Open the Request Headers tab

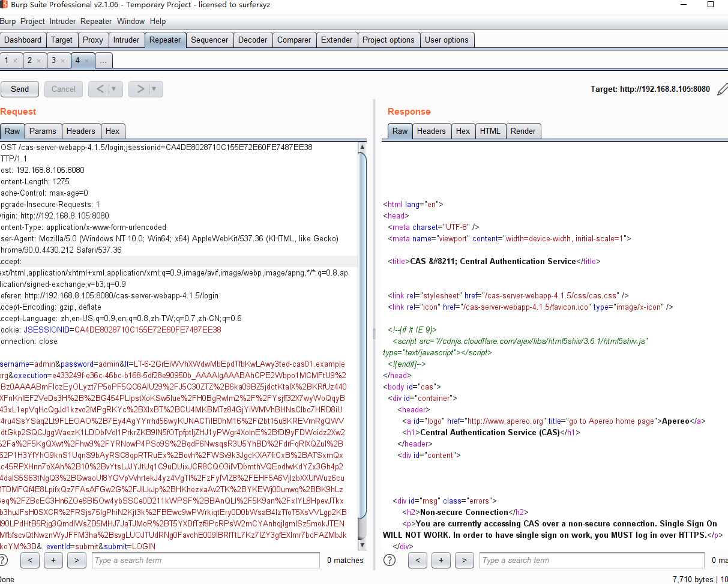tap(81, 131)
